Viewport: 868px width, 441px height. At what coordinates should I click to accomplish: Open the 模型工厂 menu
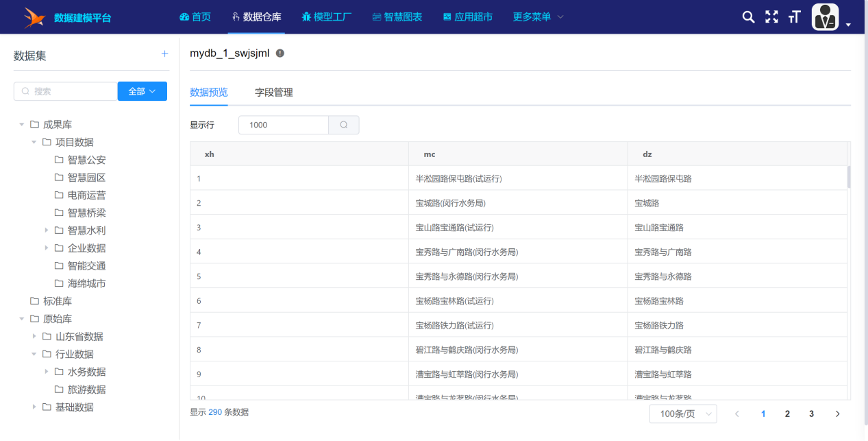coord(327,16)
